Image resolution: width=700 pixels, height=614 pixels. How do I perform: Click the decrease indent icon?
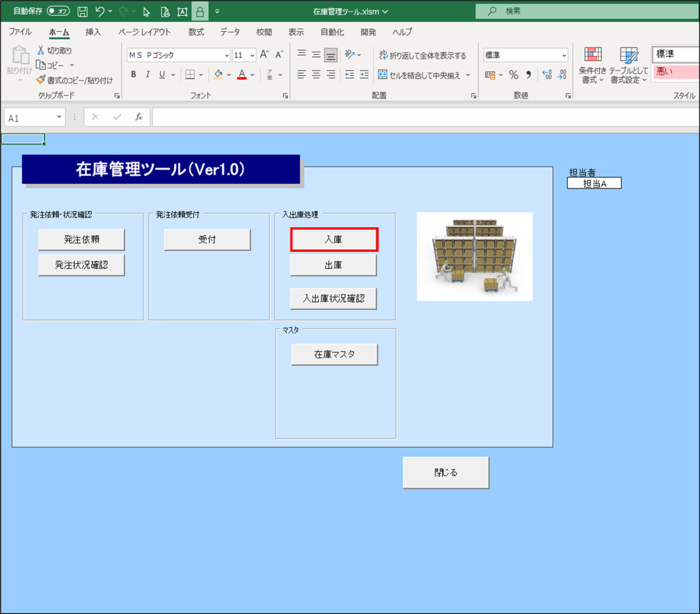(x=349, y=74)
